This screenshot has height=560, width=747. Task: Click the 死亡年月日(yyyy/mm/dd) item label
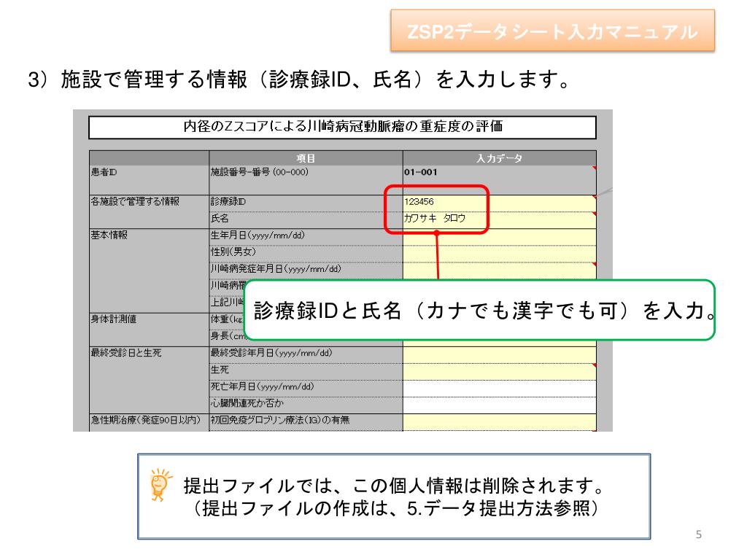[263, 386]
